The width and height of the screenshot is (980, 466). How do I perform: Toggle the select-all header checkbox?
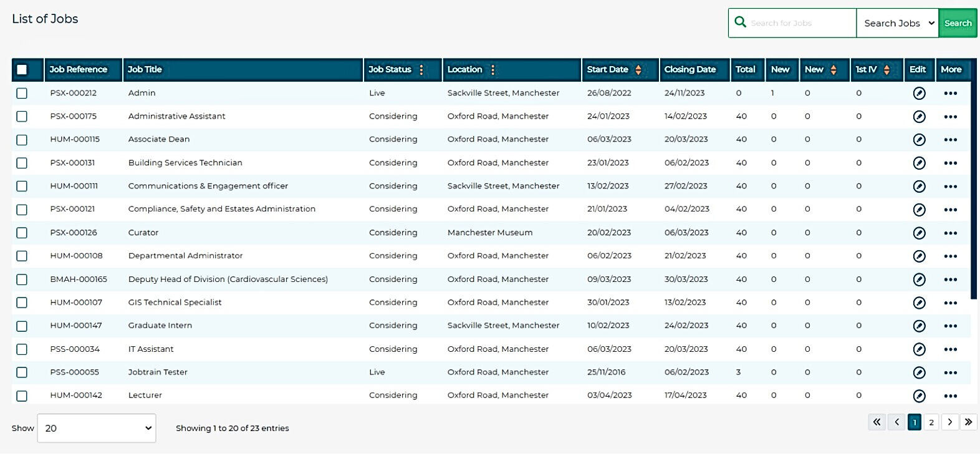point(22,70)
